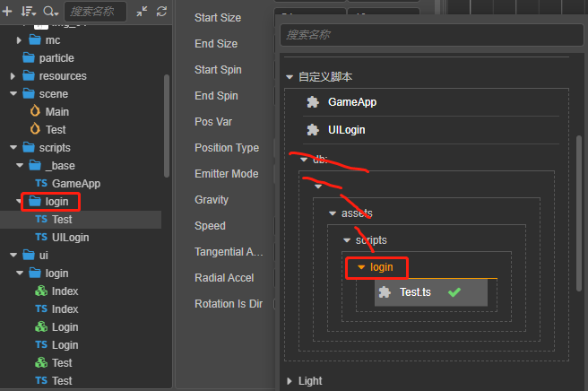Focus the component popup search field

tap(432, 35)
